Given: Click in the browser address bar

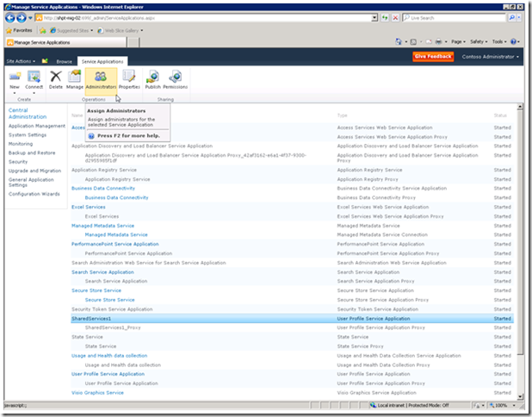Looking at the screenshot, I should (x=203, y=17).
